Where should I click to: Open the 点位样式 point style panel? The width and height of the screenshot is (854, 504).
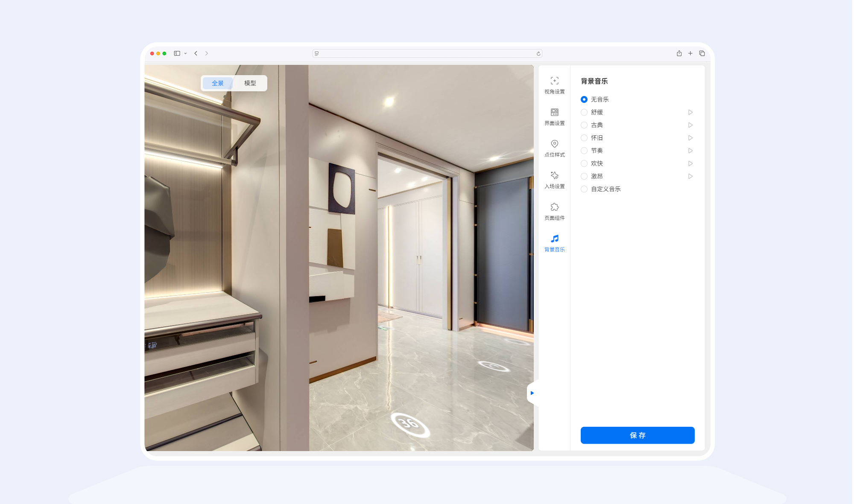point(554,149)
